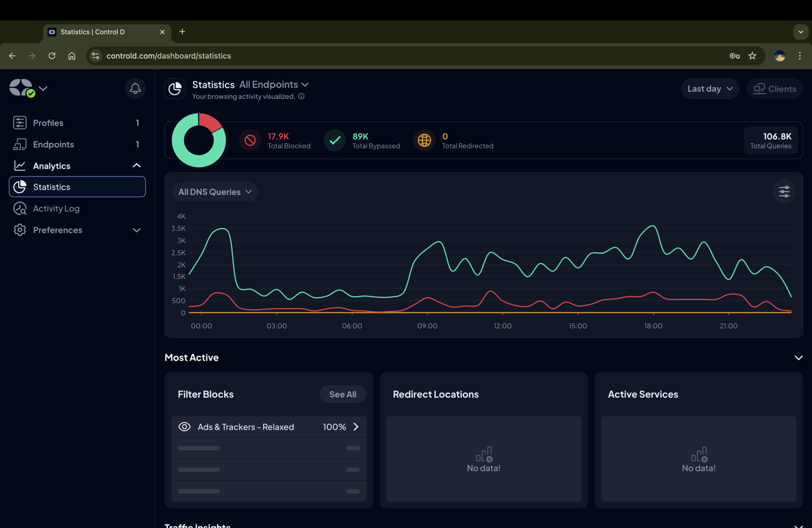Open the browser profile avatar
Screen dimensions: 812x528
(x=780, y=56)
